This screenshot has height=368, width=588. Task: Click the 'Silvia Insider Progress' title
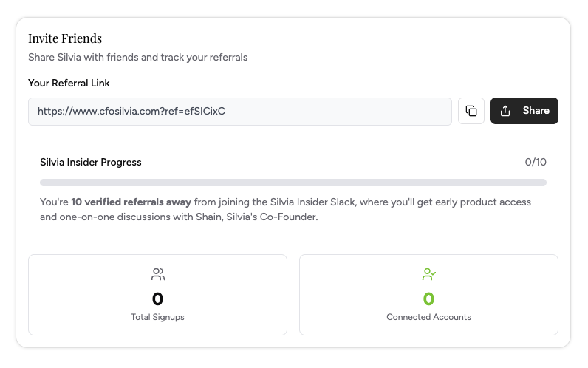pos(91,162)
